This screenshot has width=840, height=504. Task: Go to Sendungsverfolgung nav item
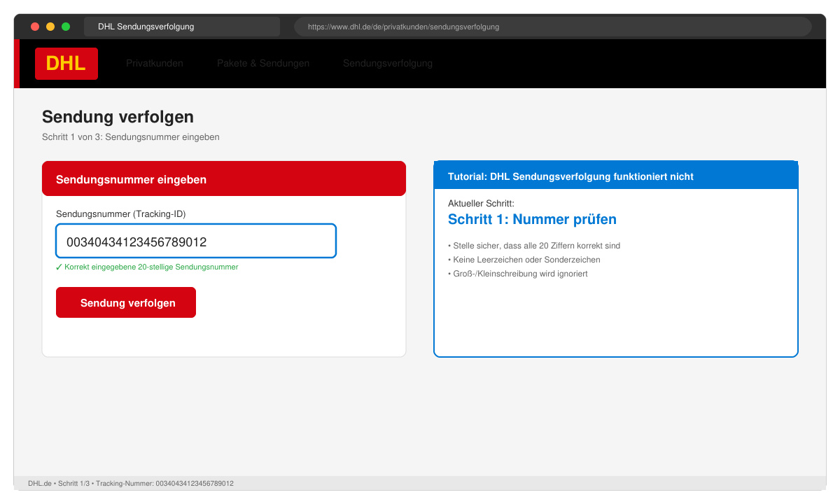pyautogui.click(x=388, y=64)
